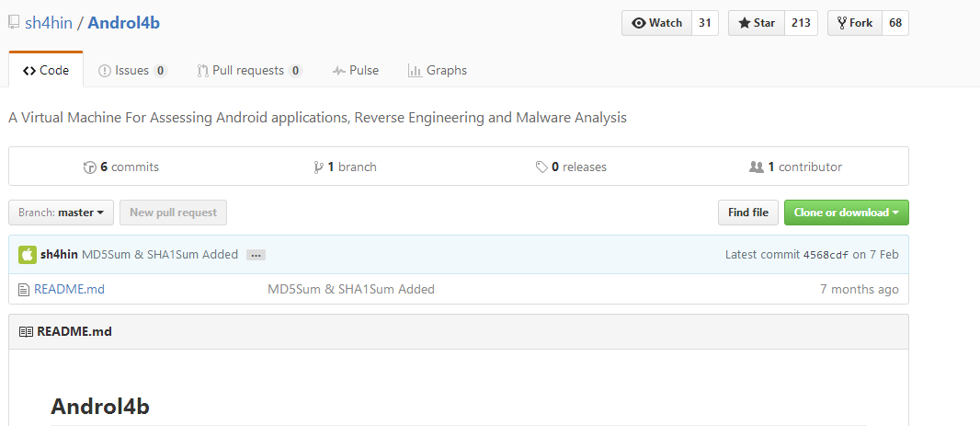Click the branch icon beside 1 branch

point(319,167)
